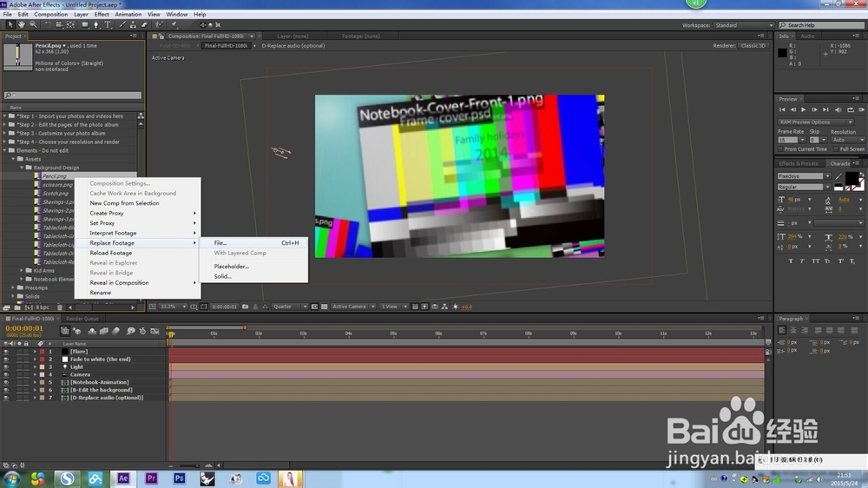The height and width of the screenshot is (488, 868).
Task: Click the reset exposure icon
Action: tap(455, 307)
